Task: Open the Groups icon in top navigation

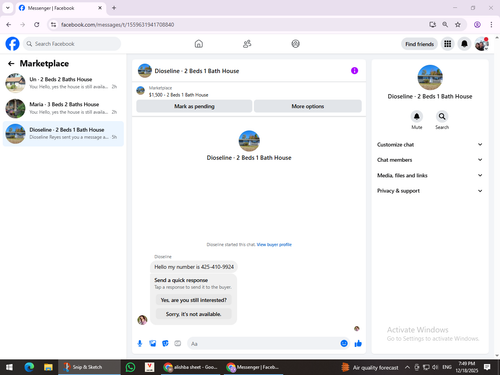Action: [295, 44]
